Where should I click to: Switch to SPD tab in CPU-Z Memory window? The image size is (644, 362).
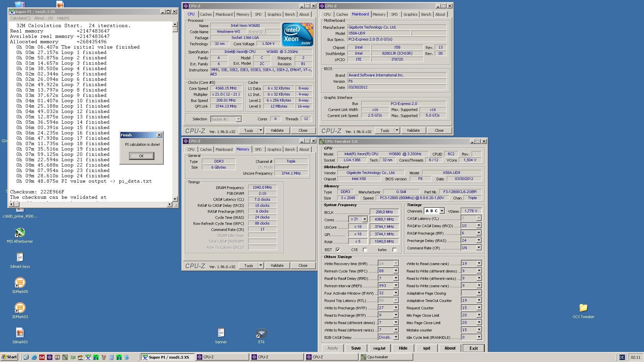tap(258, 149)
